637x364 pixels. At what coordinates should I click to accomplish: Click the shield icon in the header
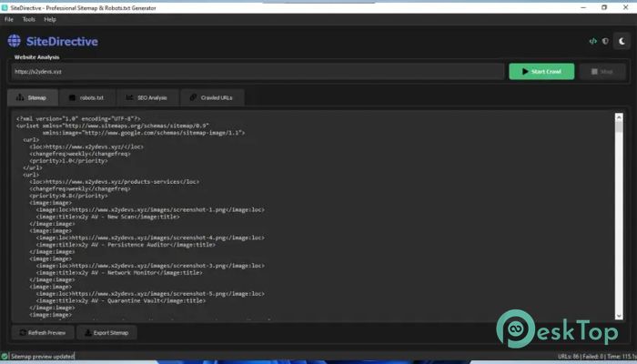click(605, 41)
